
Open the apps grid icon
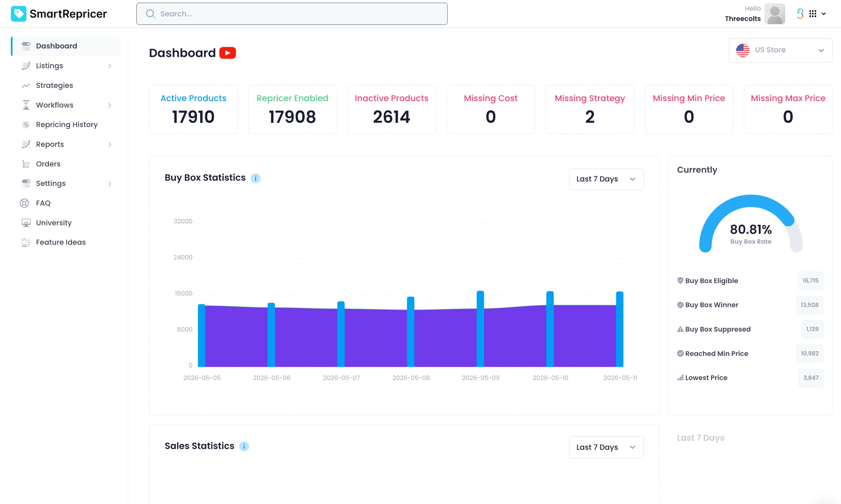[812, 14]
